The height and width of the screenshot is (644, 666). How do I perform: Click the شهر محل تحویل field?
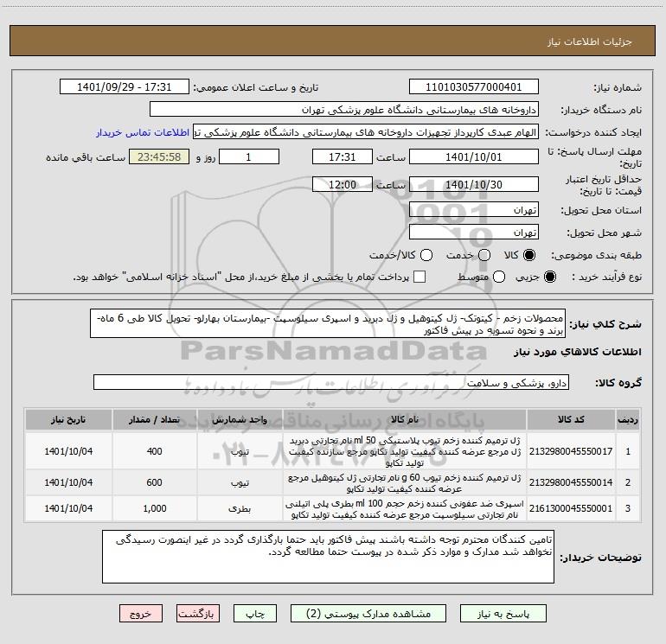(474, 233)
